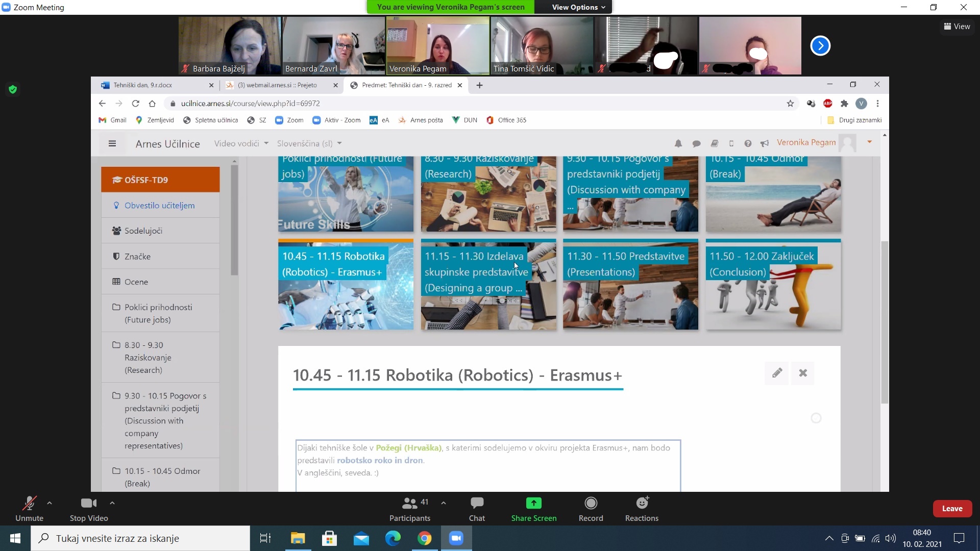This screenshot has height=551, width=980.
Task: Open Office 365 bookmark
Action: click(506, 120)
